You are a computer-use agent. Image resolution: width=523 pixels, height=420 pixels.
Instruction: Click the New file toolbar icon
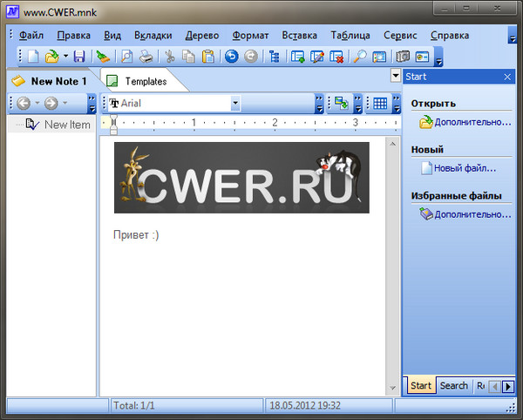coord(32,57)
